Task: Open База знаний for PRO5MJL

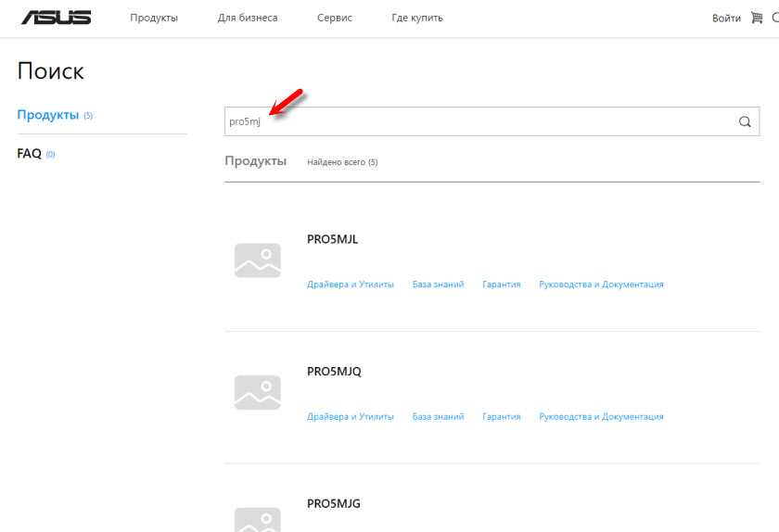Action: coord(438,285)
